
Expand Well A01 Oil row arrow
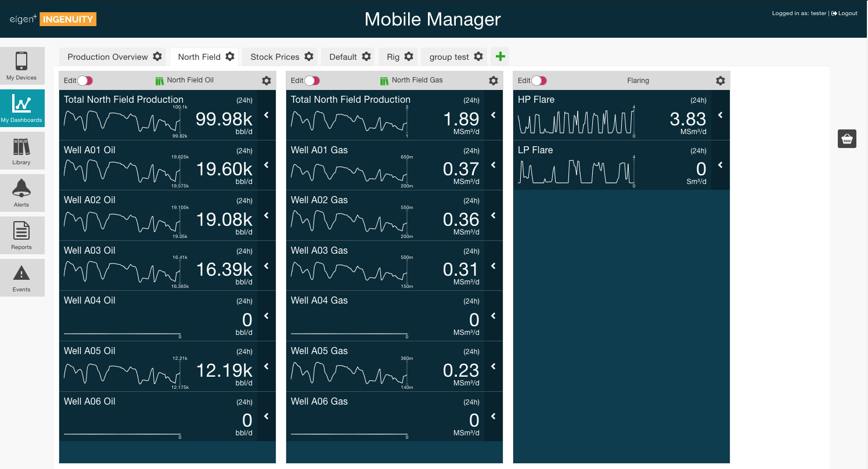[x=266, y=165]
